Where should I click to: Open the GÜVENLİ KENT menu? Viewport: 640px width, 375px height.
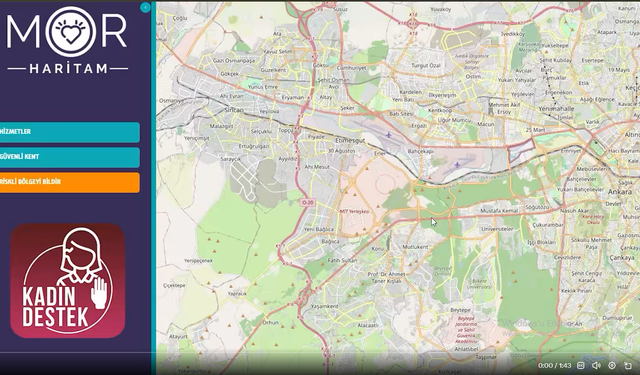click(69, 157)
